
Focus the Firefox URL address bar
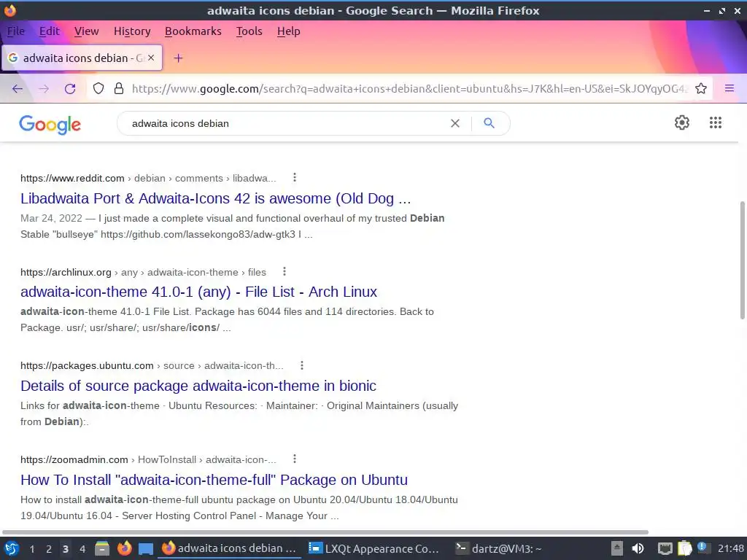click(x=410, y=88)
